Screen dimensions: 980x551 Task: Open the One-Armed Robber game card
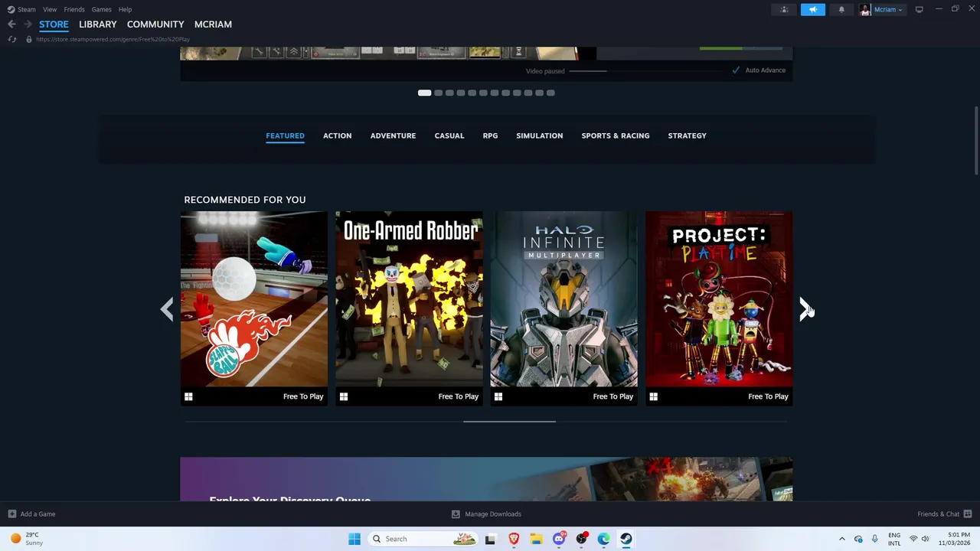tap(409, 308)
